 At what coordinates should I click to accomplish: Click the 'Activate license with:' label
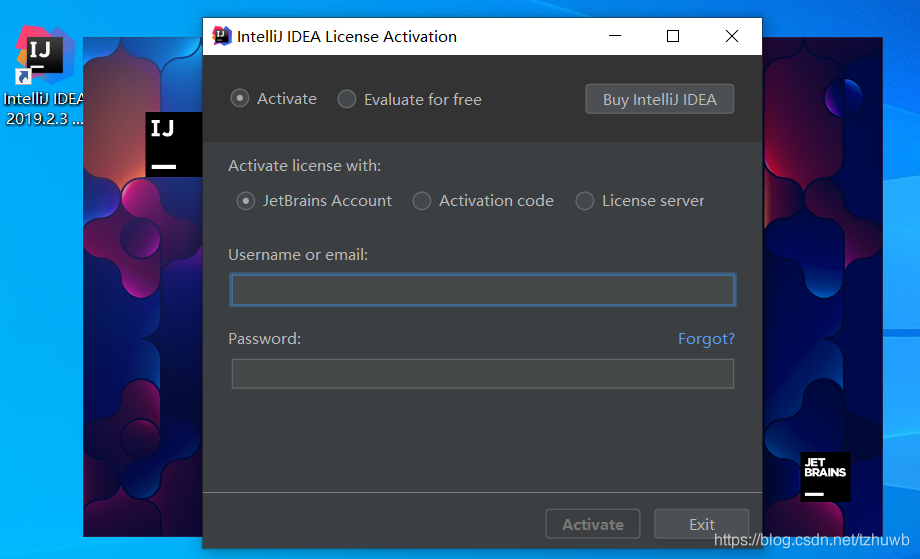pos(305,166)
